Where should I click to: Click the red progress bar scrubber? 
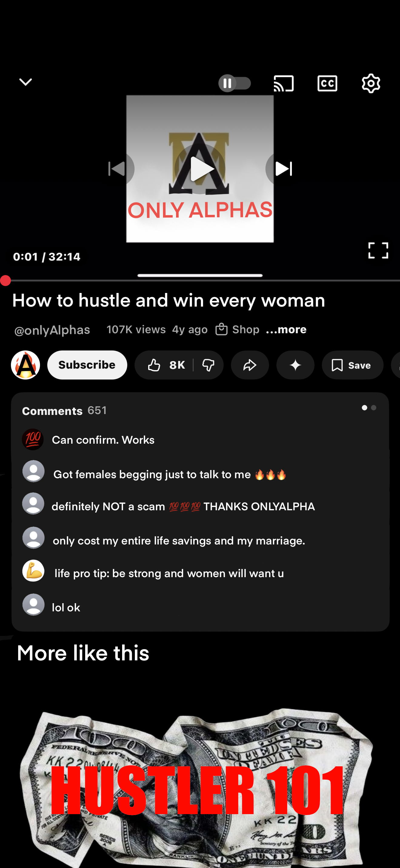(5, 280)
